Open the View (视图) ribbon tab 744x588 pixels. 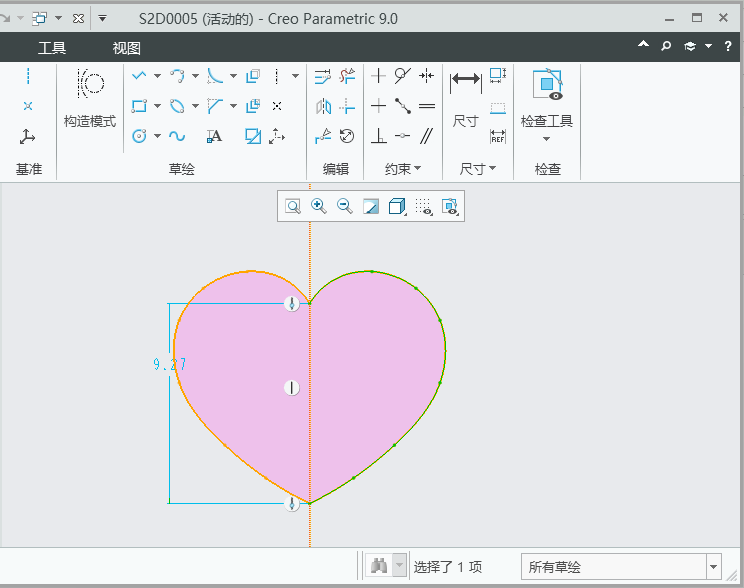point(127,48)
